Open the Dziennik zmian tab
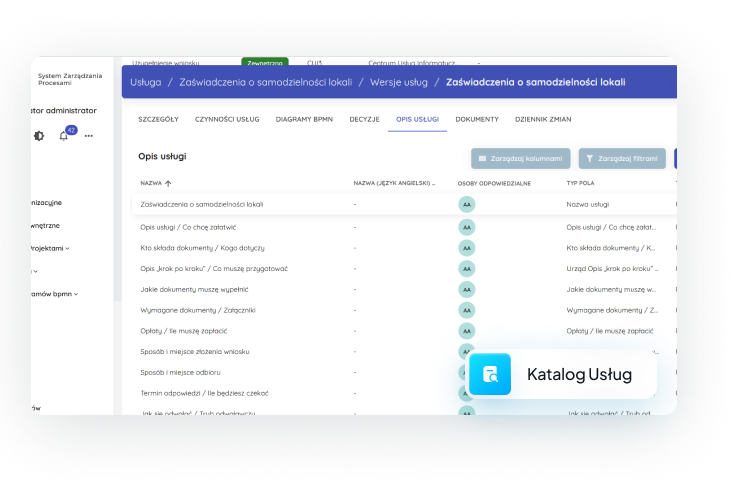The height and width of the screenshot is (495, 745). tap(541, 119)
